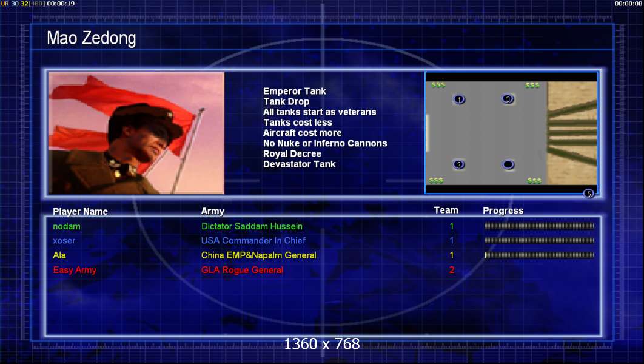Click the $$$ marker below the unnumbered position

pyautogui.click(x=534, y=180)
